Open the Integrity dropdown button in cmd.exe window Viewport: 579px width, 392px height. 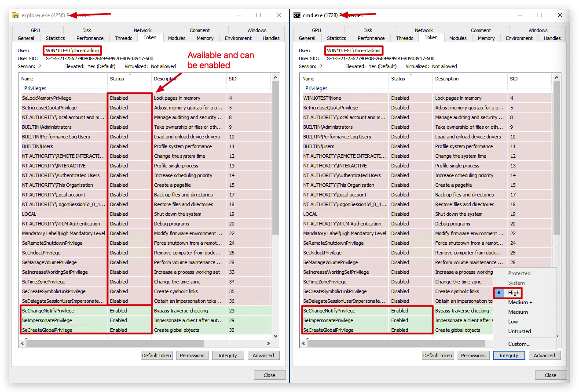tap(509, 356)
